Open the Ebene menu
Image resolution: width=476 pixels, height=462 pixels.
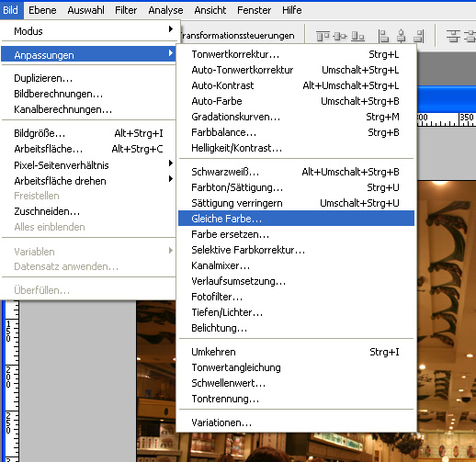tap(42, 10)
